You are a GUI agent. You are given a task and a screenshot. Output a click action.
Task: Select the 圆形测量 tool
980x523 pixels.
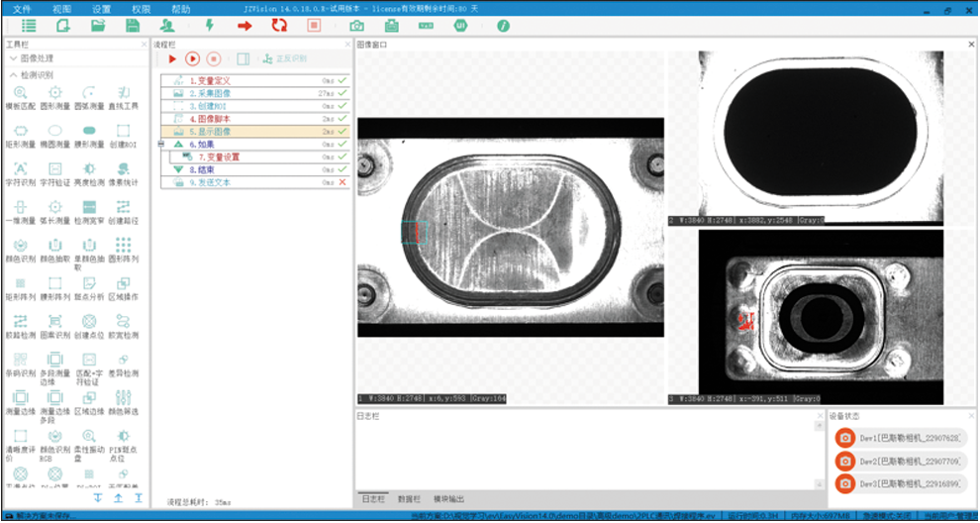pos(55,98)
